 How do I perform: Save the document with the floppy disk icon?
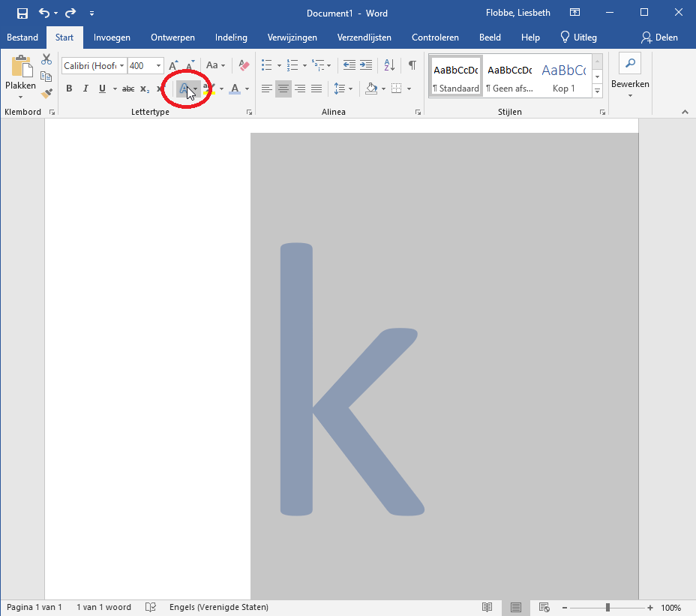pos(22,14)
